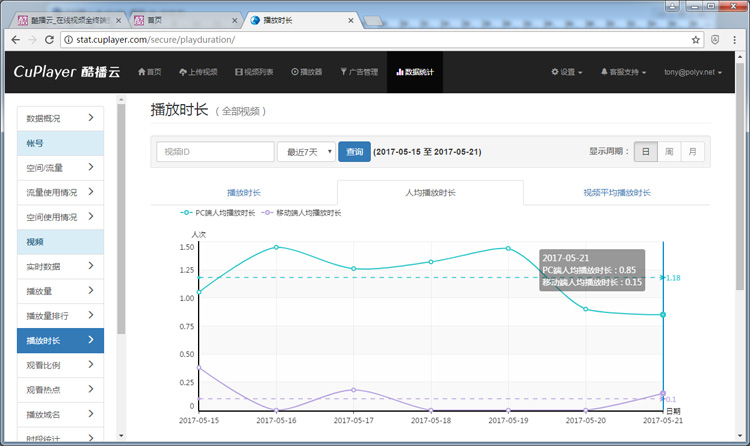Viewport: 750px width, 446px height.
Task: Expand the 设置 settings dropdown
Action: 567,72
